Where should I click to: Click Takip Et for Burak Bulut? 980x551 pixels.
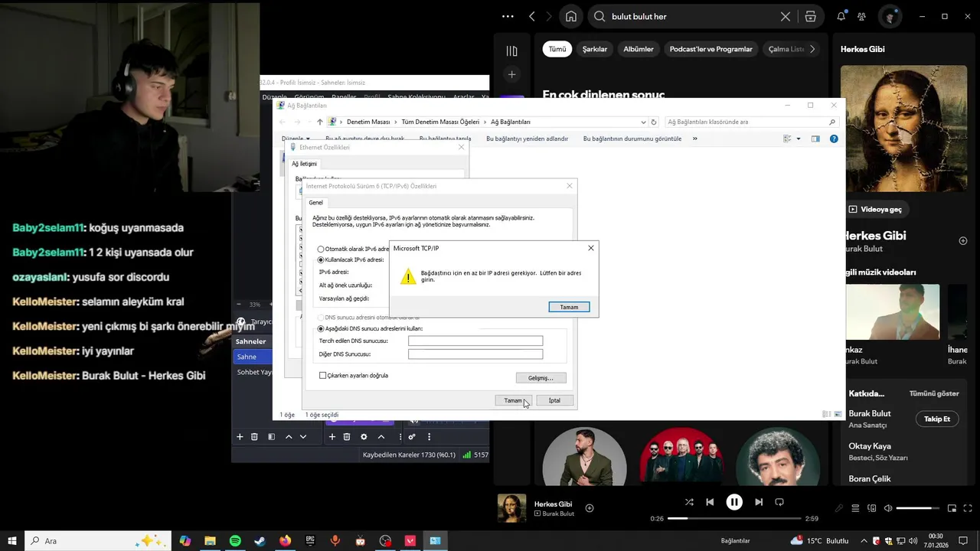[x=937, y=419]
